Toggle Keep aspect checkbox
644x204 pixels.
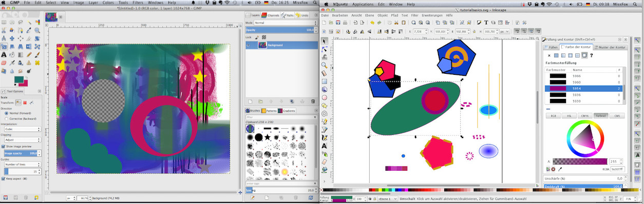(x=3, y=179)
